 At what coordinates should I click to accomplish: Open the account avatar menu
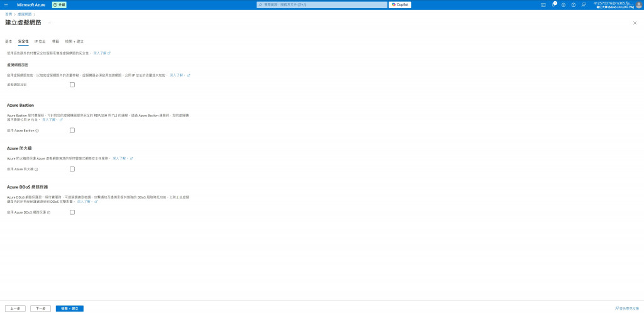coord(639,5)
